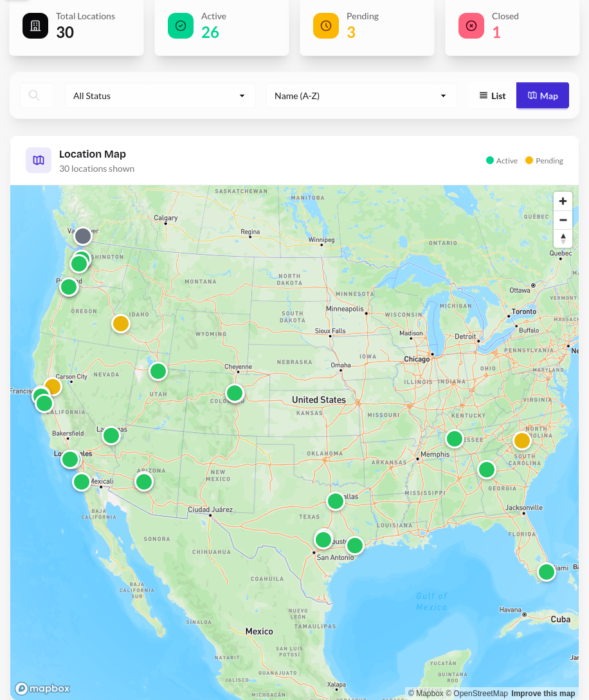
Task: Switch to Map view
Action: click(x=542, y=95)
